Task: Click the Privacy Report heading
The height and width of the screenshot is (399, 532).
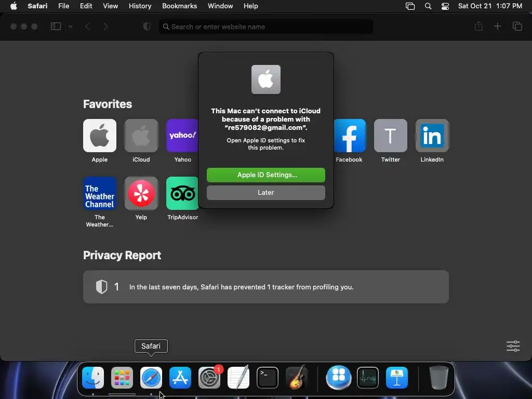Action: tap(122, 255)
